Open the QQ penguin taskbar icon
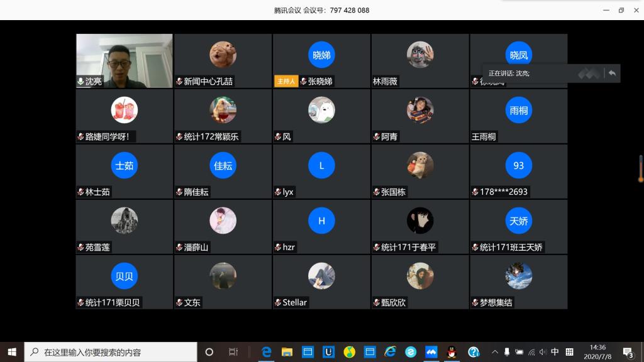The height and width of the screenshot is (362, 644). click(451, 352)
